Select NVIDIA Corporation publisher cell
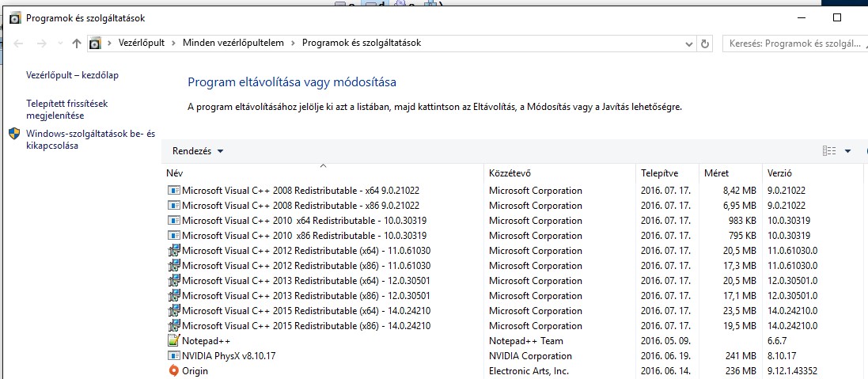The height and width of the screenshot is (379, 868). point(530,356)
